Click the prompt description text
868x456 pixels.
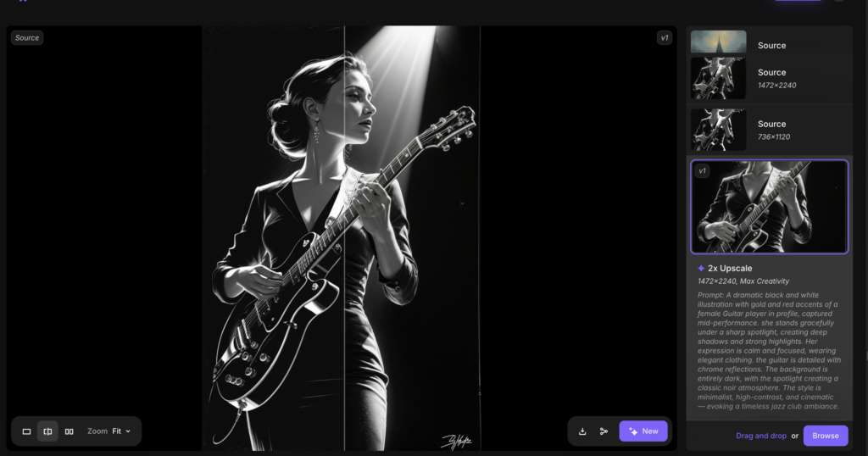pyautogui.click(x=769, y=350)
